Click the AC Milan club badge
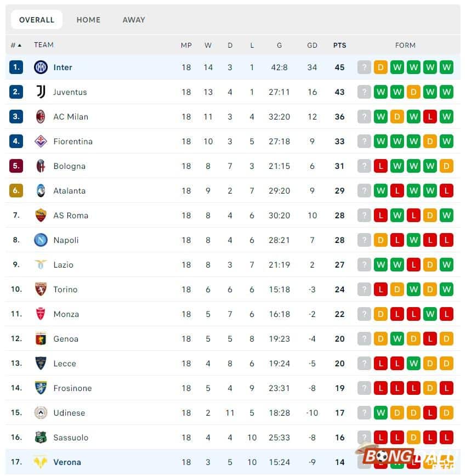This screenshot has width=466, height=476. pyautogui.click(x=40, y=116)
